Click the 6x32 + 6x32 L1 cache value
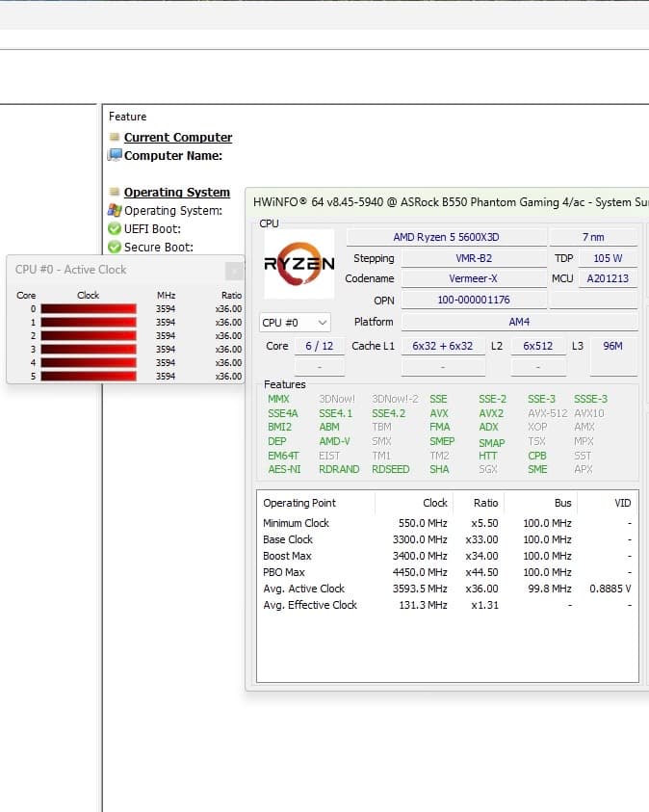This screenshot has width=649, height=812. (443, 346)
